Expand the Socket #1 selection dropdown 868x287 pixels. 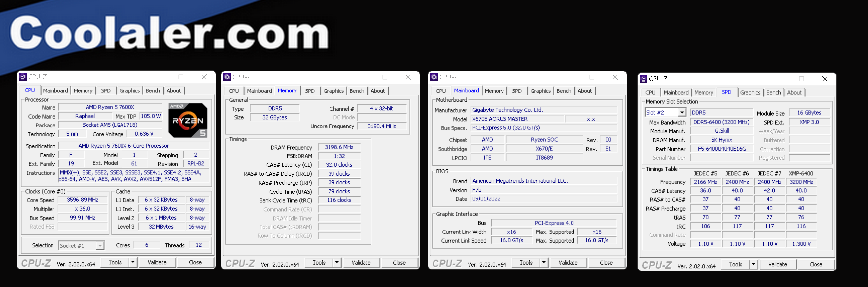(x=100, y=245)
